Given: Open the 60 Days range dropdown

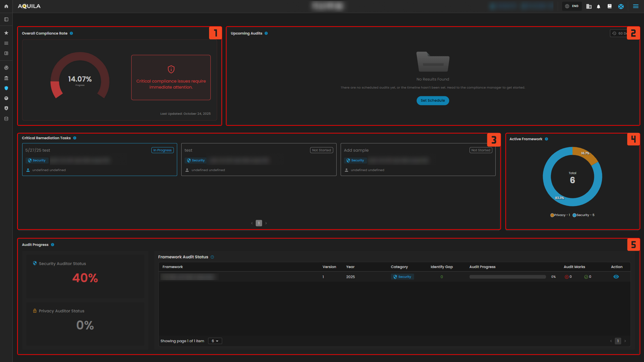Looking at the screenshot, I should pos(619,33).
